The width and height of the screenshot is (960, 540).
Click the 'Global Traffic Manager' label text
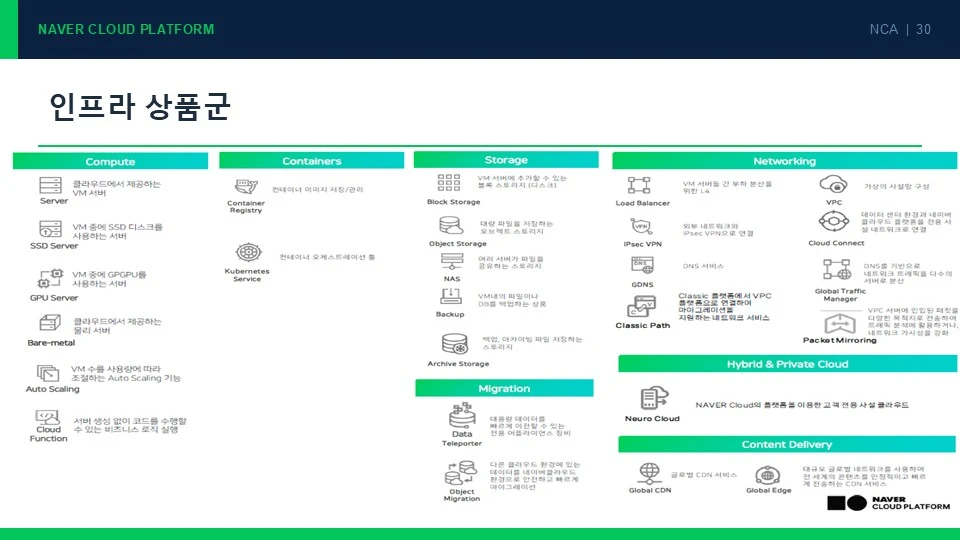[x=840, y=295]
